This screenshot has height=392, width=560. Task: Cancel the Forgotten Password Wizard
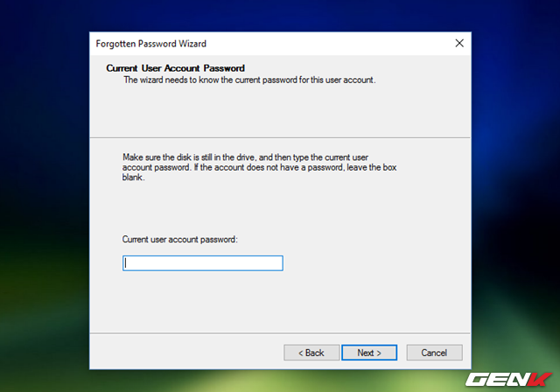click(x=434, y=353)
